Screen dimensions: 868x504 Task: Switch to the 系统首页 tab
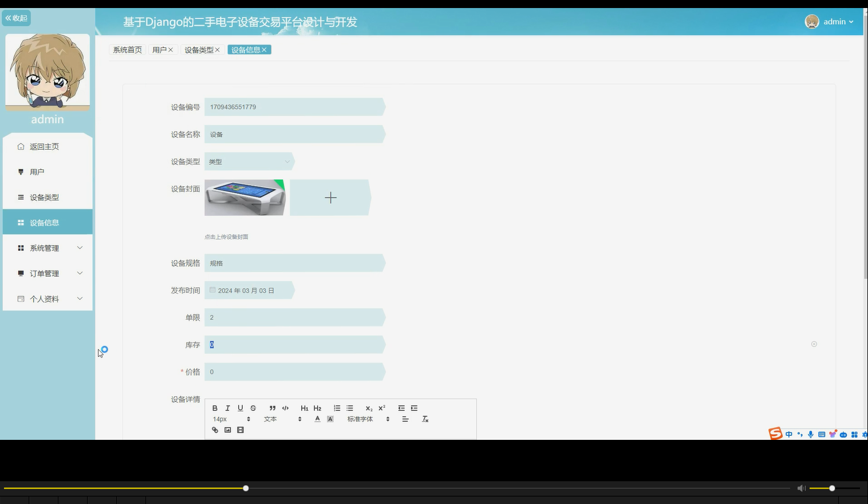click(127, 50)
